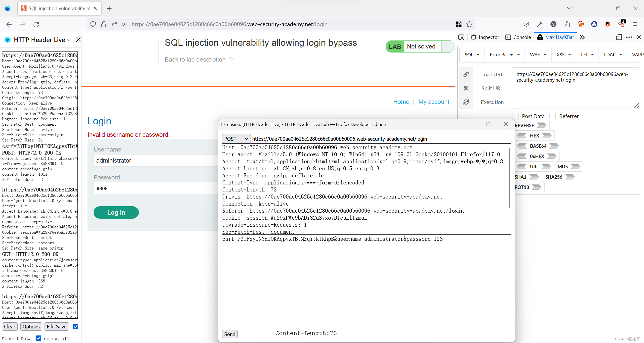Viewport: 644px width, 343px height.
Task: Click the Password input field
Action: pos(156,188)
